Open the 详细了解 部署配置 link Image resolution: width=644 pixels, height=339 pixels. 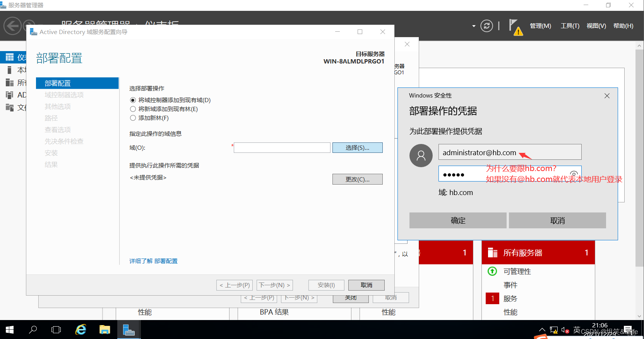[153, 261]
